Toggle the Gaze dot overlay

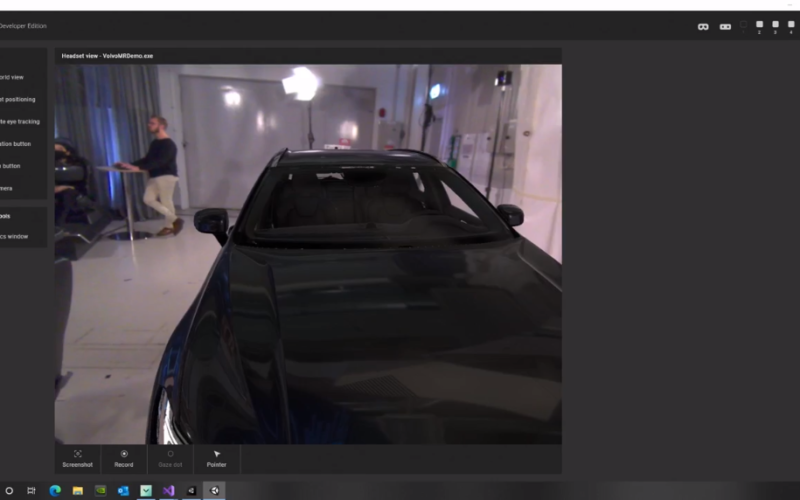[x=170, y=458]
